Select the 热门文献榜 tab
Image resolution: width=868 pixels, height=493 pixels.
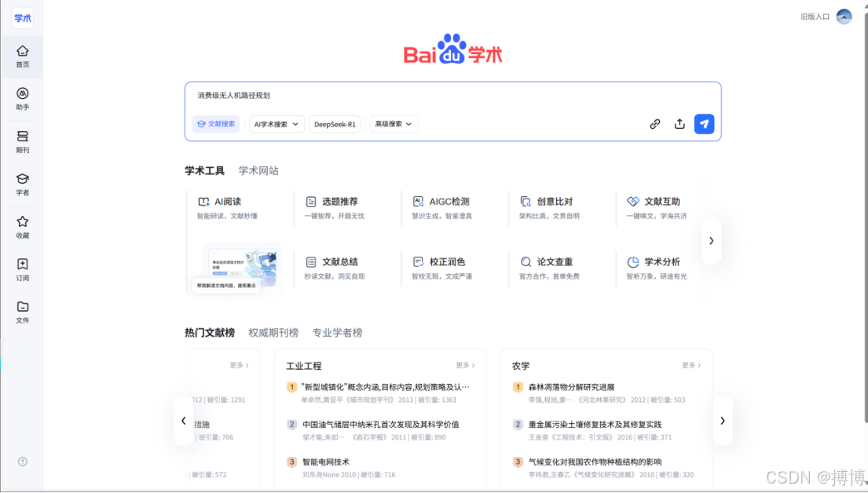(x=210, y=333)
